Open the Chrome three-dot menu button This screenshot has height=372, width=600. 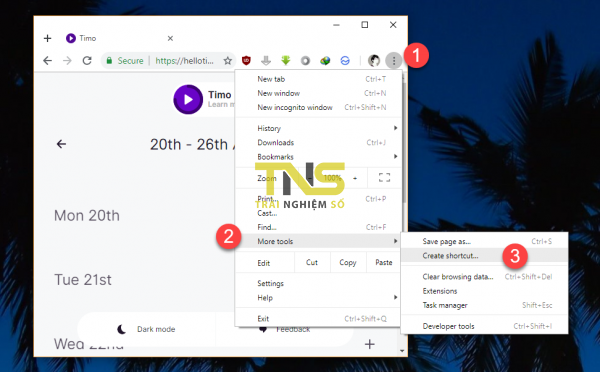(x=393, y=60)
